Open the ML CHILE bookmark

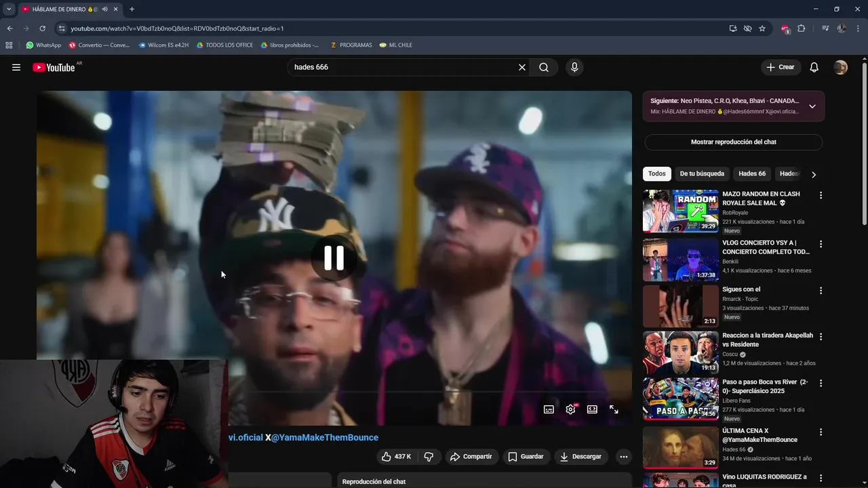pyautogui.click(x=396, y=45)
